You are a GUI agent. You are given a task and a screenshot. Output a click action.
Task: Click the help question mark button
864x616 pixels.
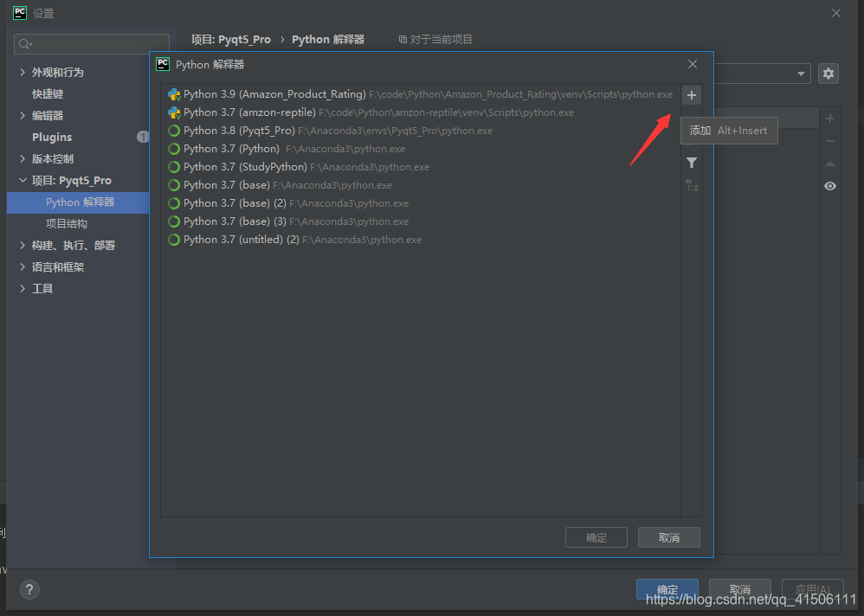(x=29, y=590)
